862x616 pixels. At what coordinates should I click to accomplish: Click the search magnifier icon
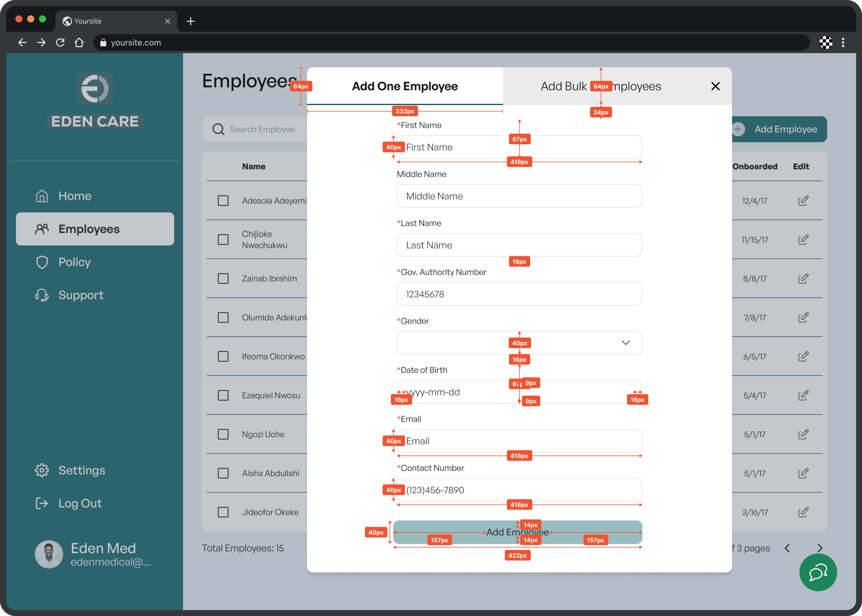point(218,129)
